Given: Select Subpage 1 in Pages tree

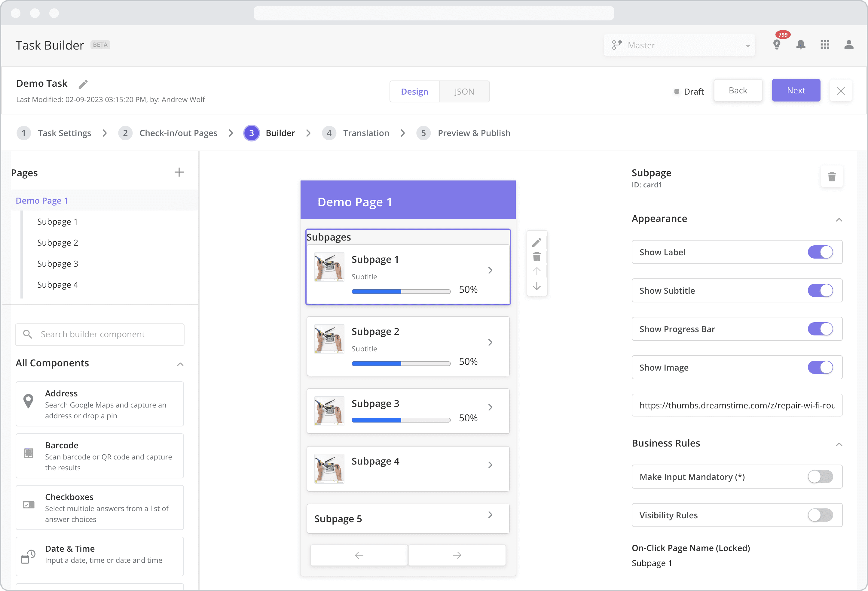Looking at the screenshot, I should tap(57, 222).
